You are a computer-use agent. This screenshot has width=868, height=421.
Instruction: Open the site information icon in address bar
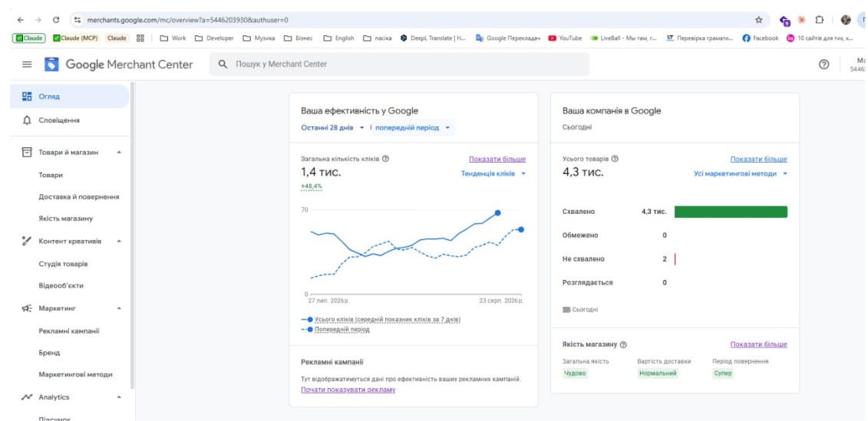[x=78, y=20]
